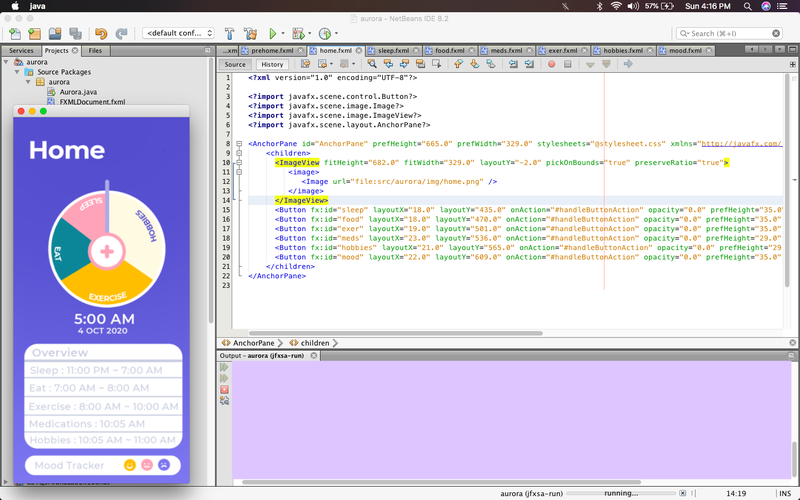The image size is (800, 500).
Task: Toggle the editor to Source view
Action: tap(235, 64)
